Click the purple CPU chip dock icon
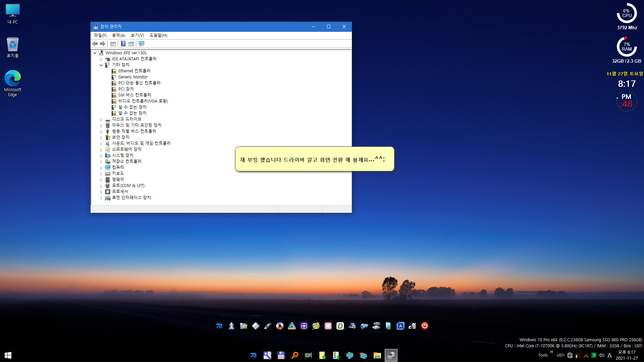 [x=304, y=326]
